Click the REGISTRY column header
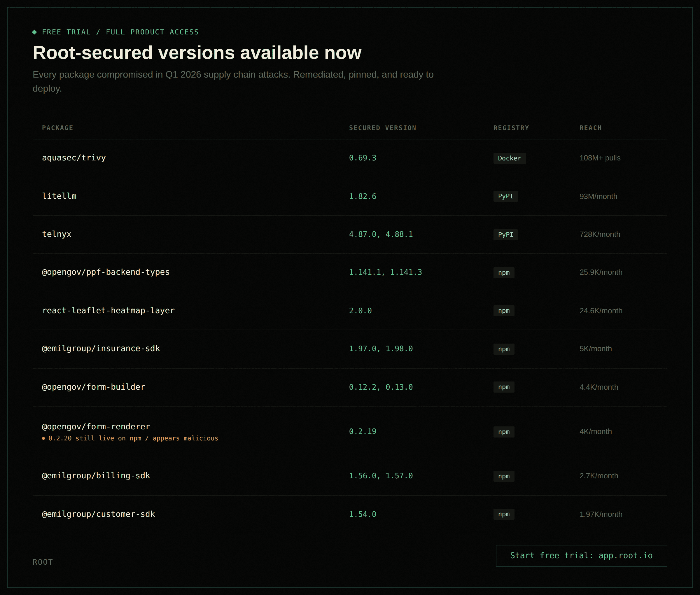This screenshot has width=700, height=595. [x=511, y=128]
